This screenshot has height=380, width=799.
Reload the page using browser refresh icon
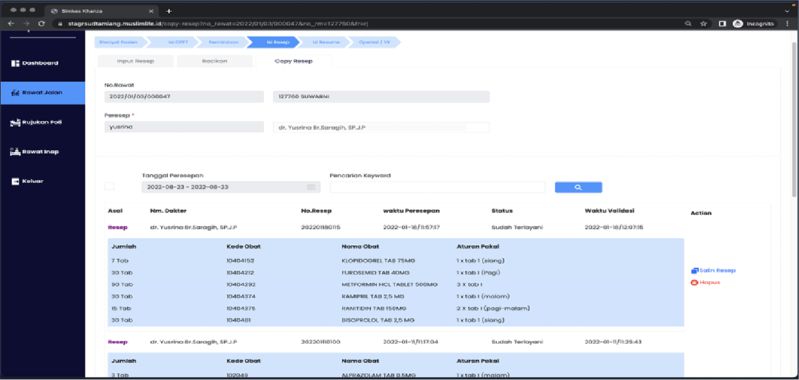click(42, 23)
